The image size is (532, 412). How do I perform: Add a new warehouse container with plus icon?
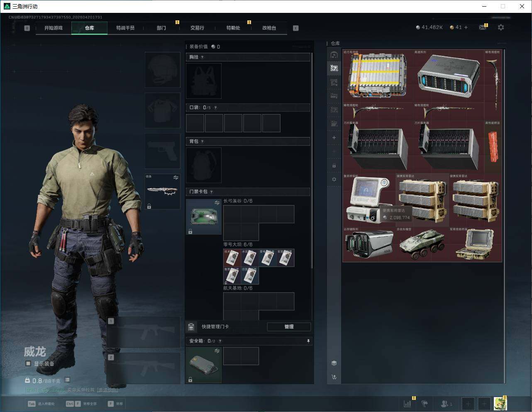point(334,137)
